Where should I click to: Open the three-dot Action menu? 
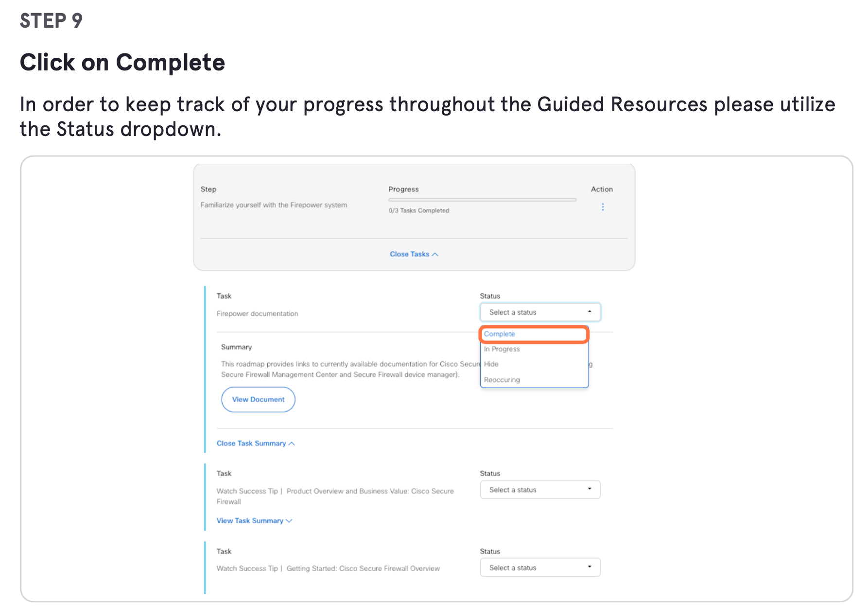[x=603, y=206]
